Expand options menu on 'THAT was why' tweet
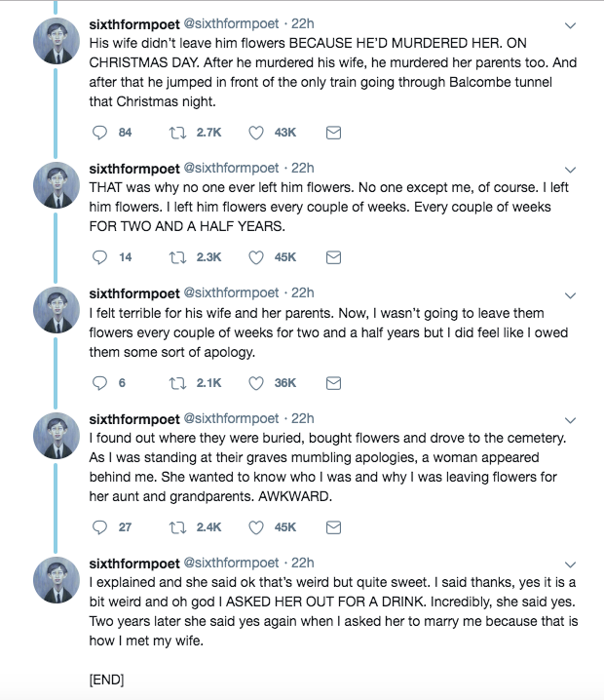Screen dimensions: 604x700 click(x=570, y=170)
